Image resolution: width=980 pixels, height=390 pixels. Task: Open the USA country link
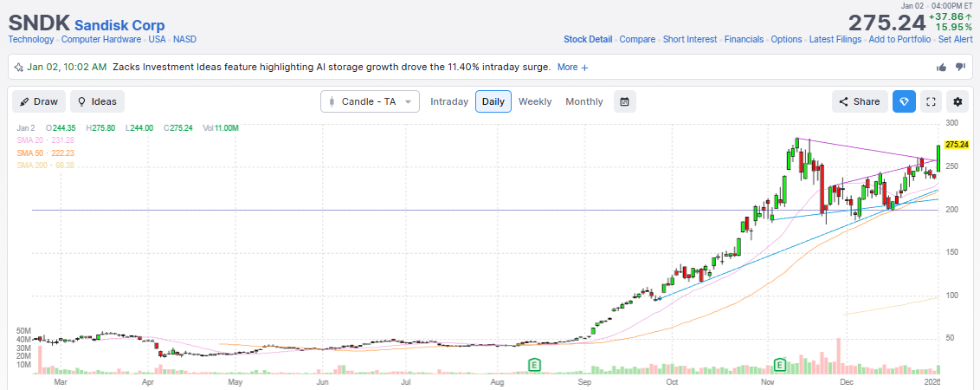click(157, 39)
